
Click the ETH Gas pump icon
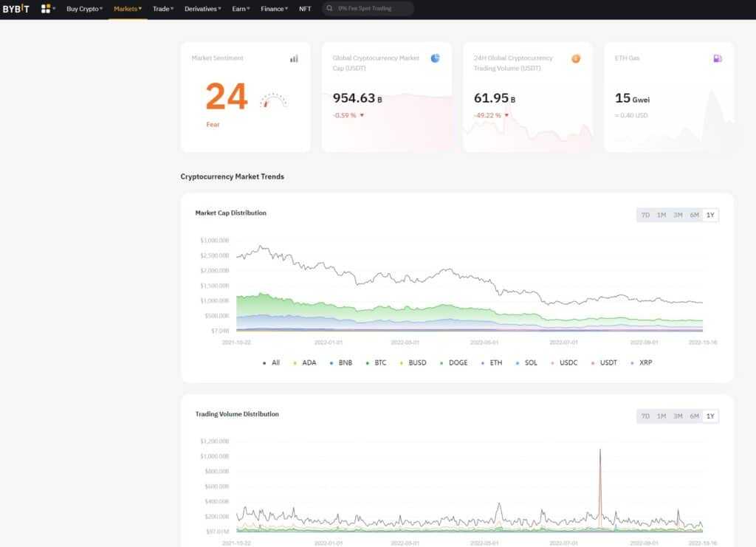[x=718, y=58]
